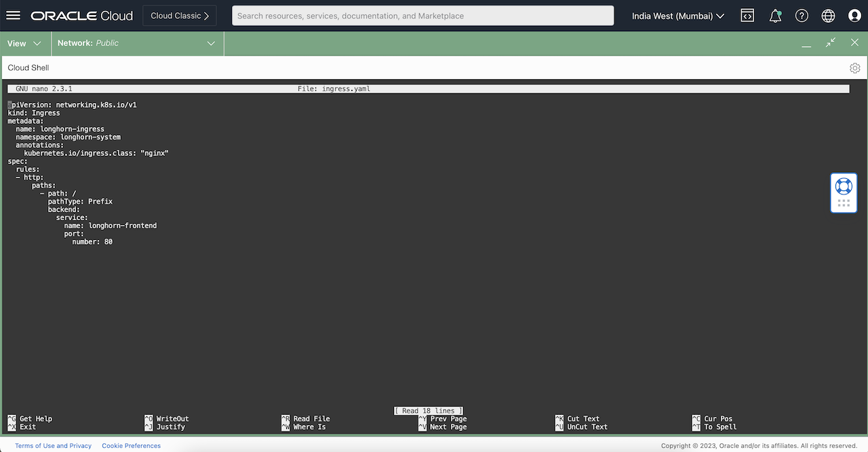868x452 pixels.
Task: Click the UnCut Text shortcut label
Action: pos(588,427)
